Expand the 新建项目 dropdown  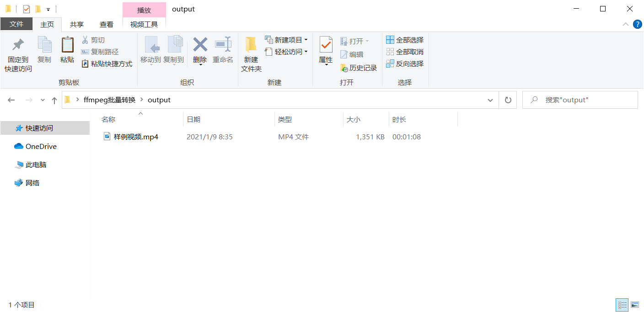point(306,40)
